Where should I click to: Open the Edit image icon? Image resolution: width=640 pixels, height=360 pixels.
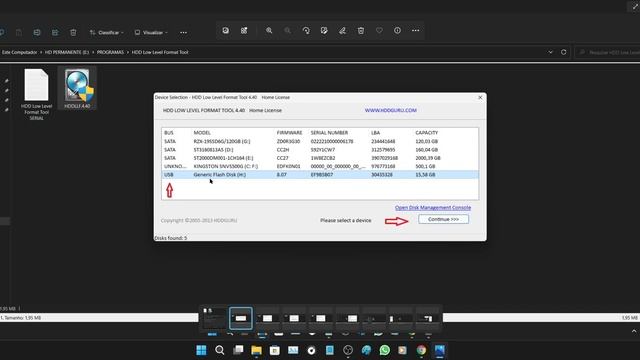coord(324,31)
